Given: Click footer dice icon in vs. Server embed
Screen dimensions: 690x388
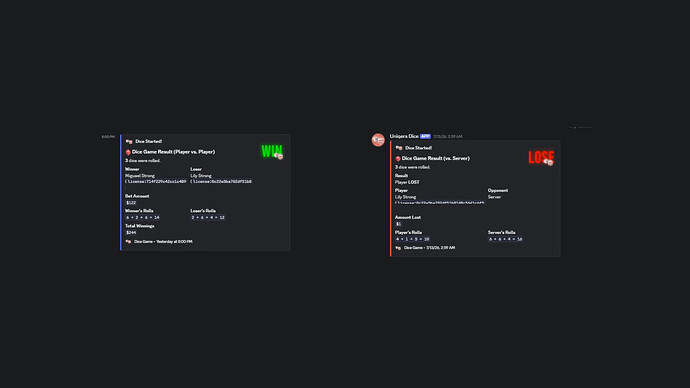Looking at the screenshot, I should click(398, 248).
